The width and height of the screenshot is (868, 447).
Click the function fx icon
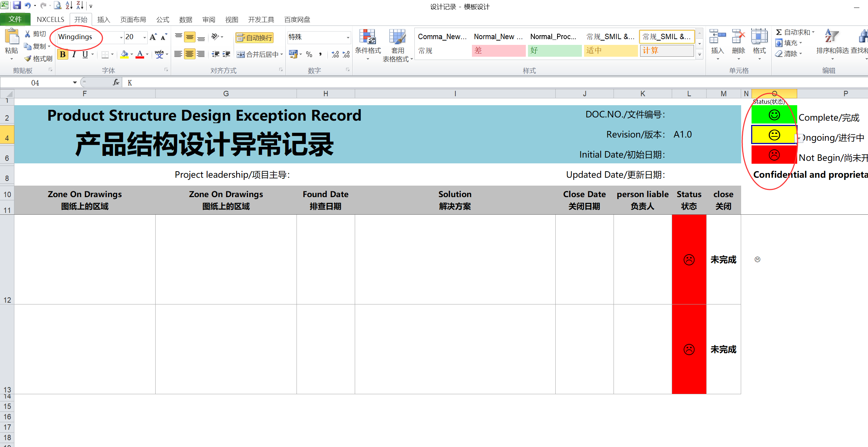(x=116, y=83)
